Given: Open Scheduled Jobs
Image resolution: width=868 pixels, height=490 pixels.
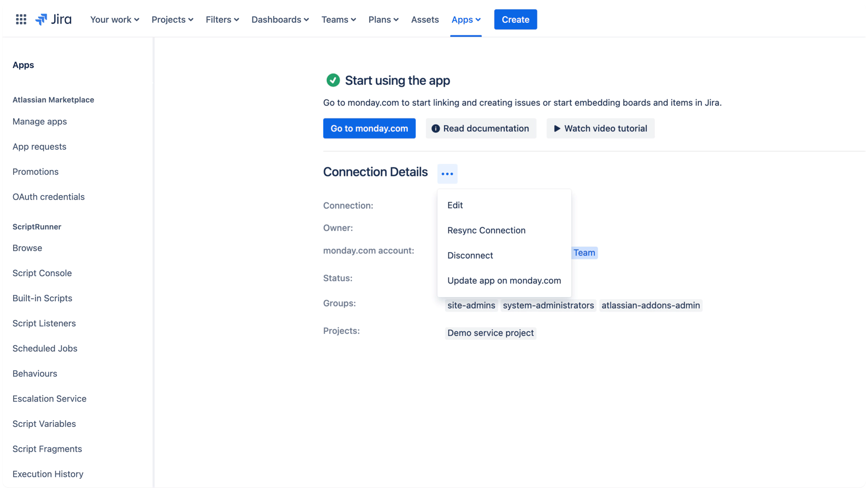Looking at the screenshot, I should pyautogui.click(x=45, y=348).
